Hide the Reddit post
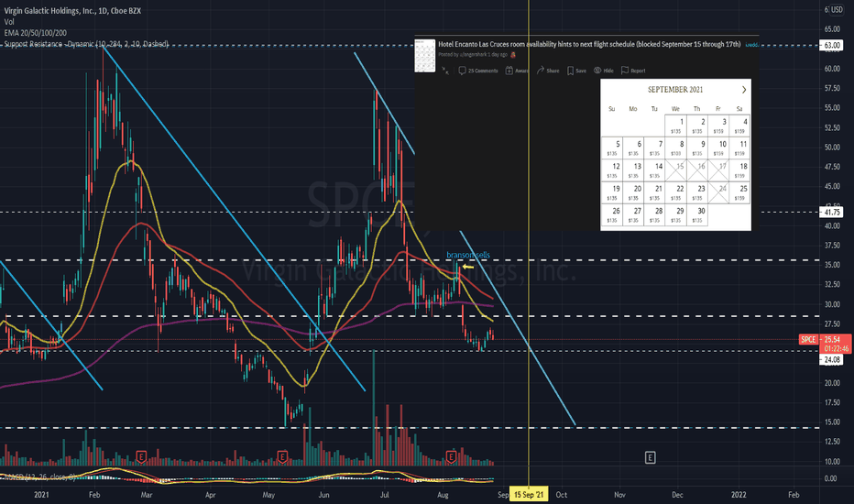854x504 pixels. (x=604, y=71)
